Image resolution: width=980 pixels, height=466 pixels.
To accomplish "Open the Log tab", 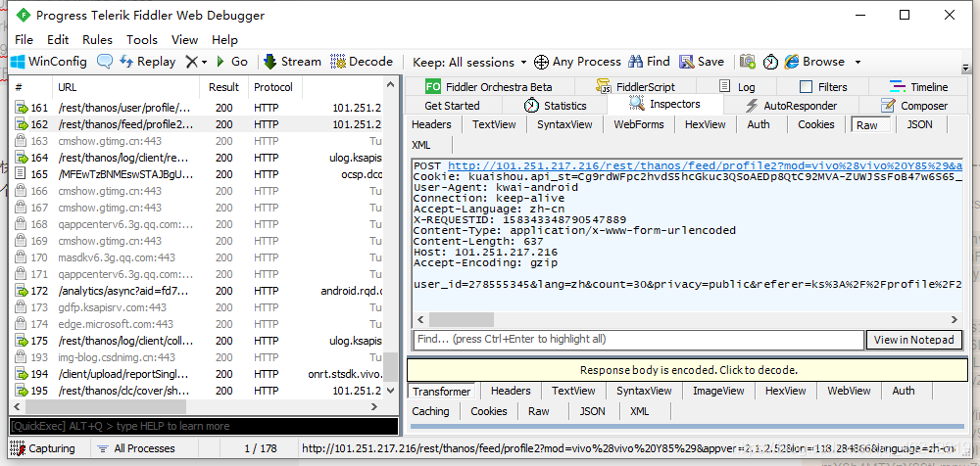I will tap(737, 87).
